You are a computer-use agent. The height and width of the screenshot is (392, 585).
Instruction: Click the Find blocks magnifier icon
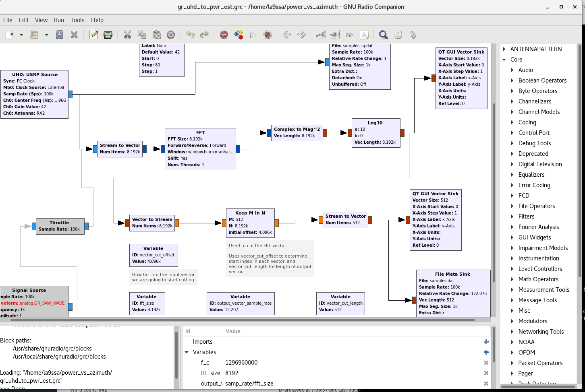[383, 35]
